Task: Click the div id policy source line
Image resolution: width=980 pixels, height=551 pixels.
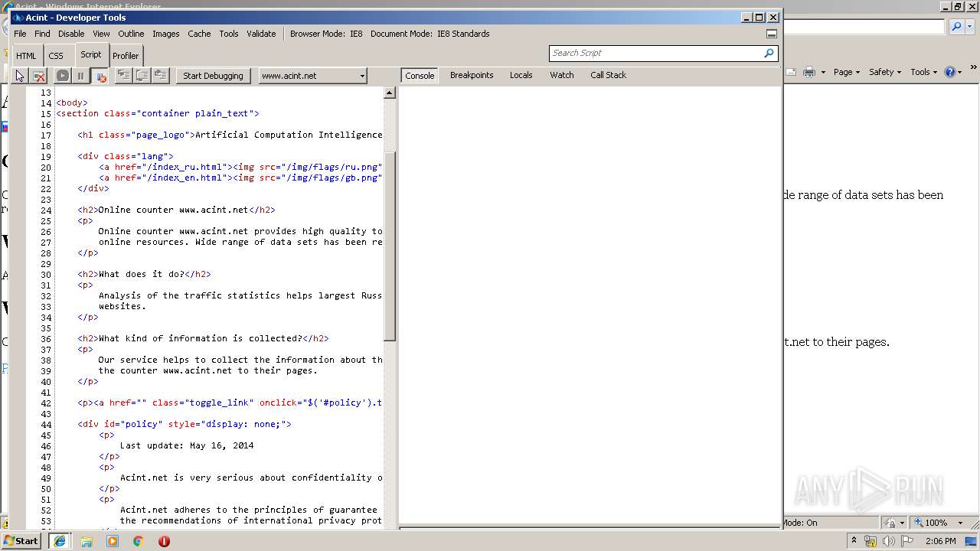Action: 185,424
